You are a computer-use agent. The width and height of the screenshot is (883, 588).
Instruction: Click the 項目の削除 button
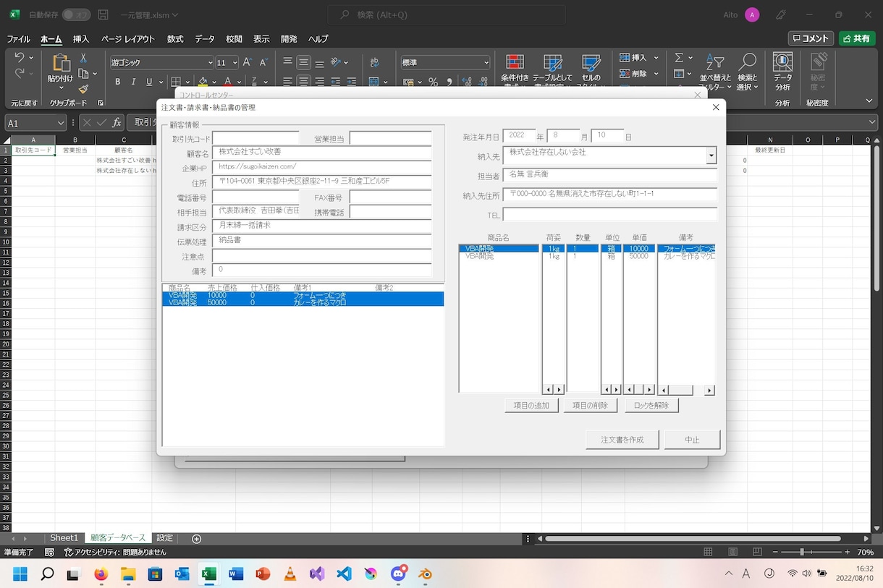point(590,405)
